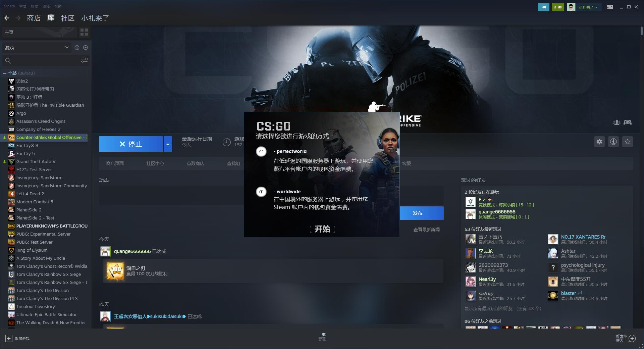
Task: Open the 社区中心 tab
Action: (155, 163)
